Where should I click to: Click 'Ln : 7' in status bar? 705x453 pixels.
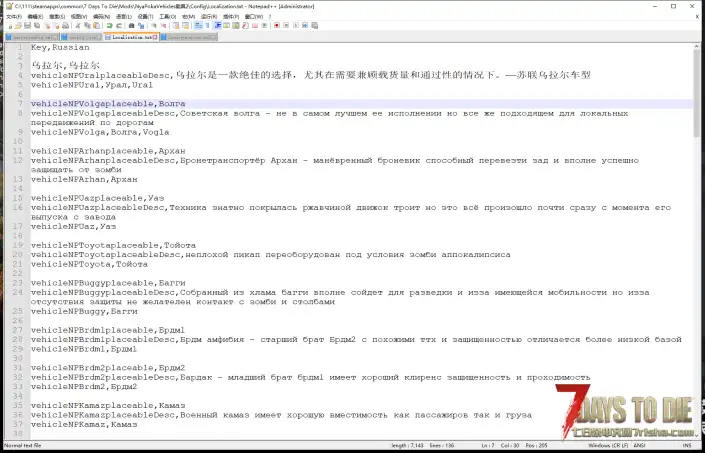[488, 445]
